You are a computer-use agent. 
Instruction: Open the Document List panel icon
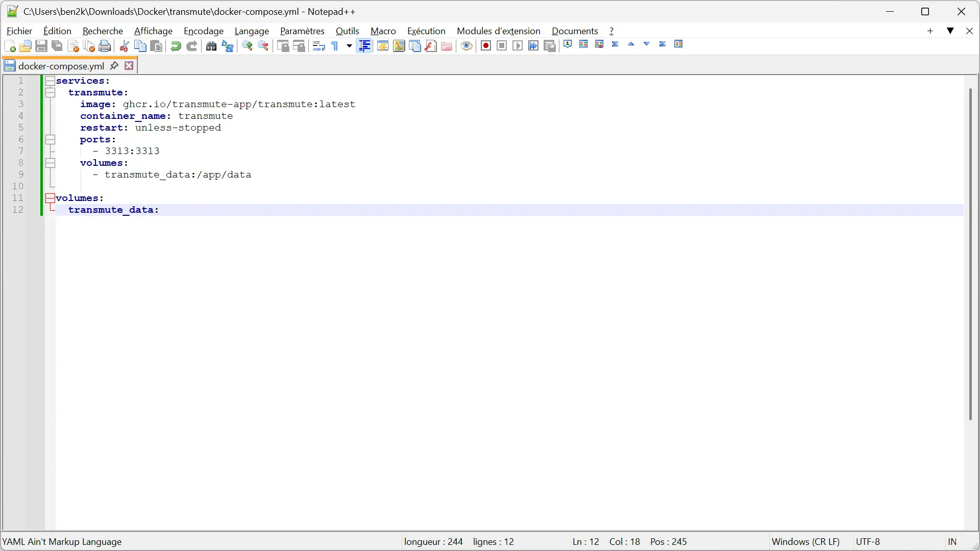[415, 46]
